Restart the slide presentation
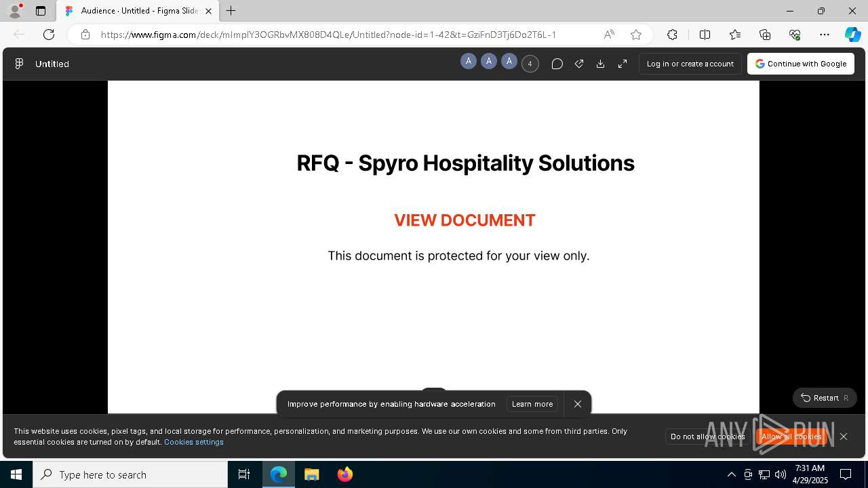868x488 pixels. (x=825, y=398)
